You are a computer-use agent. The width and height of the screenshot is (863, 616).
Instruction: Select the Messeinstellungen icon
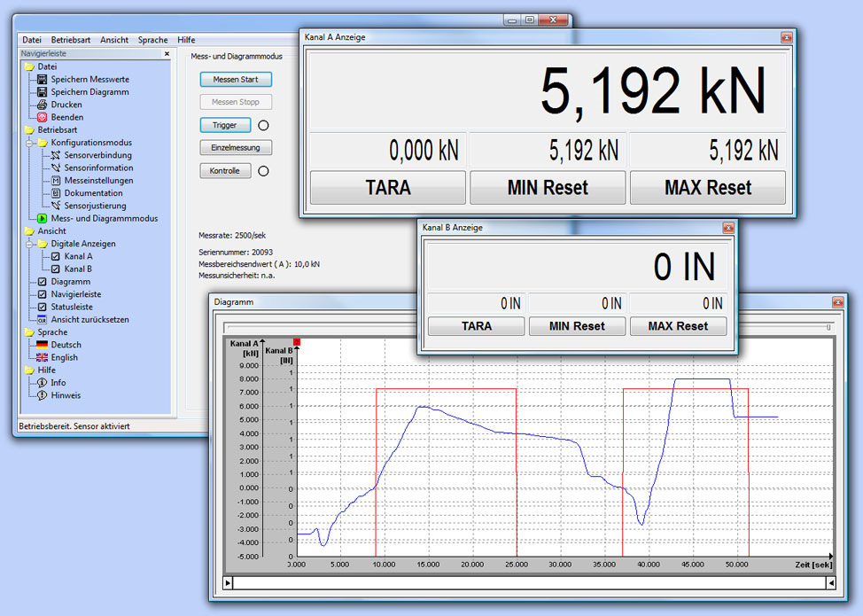pos(56,181)
